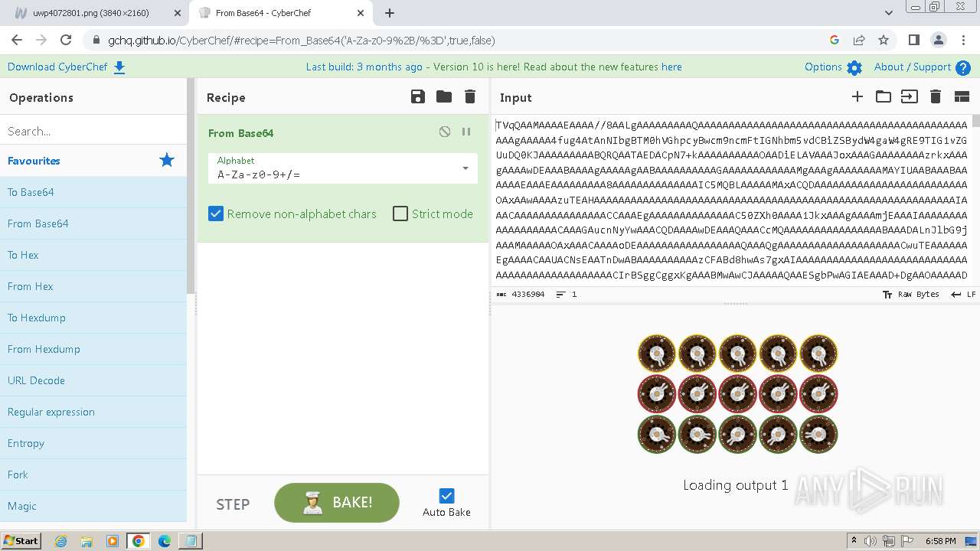The width and height of the screenshot is (980, 551).
Task: Save the current recipe
Action: (418, 96)
